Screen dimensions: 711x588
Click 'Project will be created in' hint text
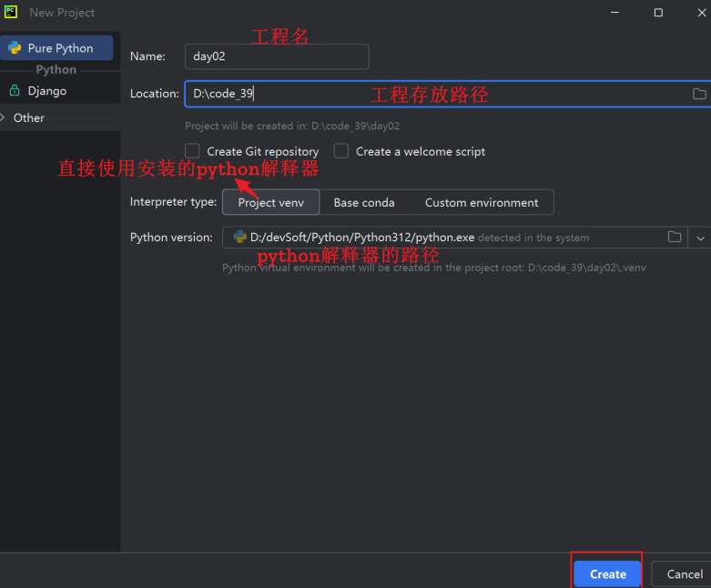tap(292, 126)
